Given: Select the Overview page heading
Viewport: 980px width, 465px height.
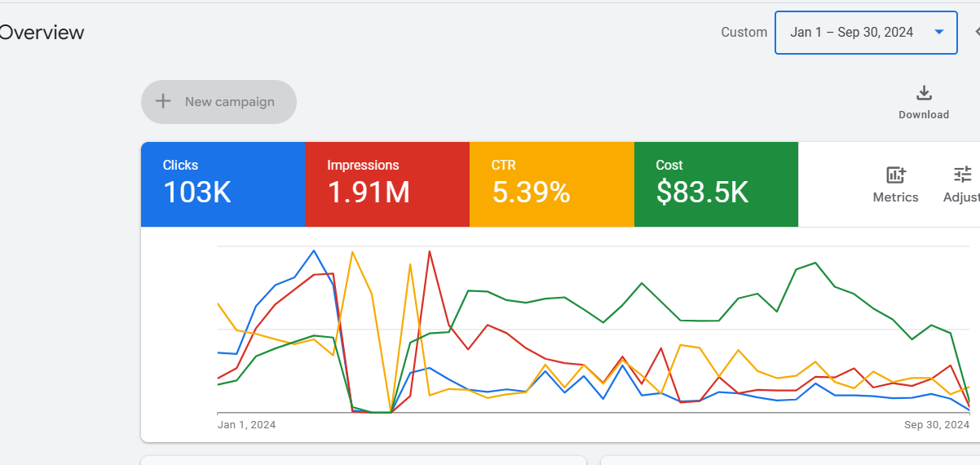Looking at the screenshot, I should (42, 33).
